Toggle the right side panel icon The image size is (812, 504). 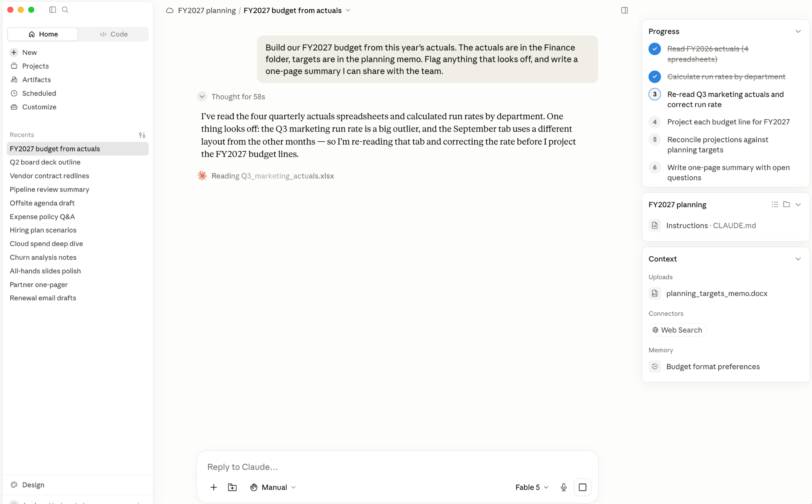pyautogui.click(x=624, y=10)
